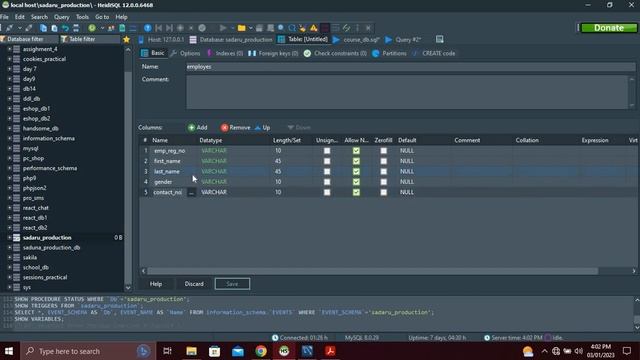Click the copy icon in the toolbar

pos(43,28)
